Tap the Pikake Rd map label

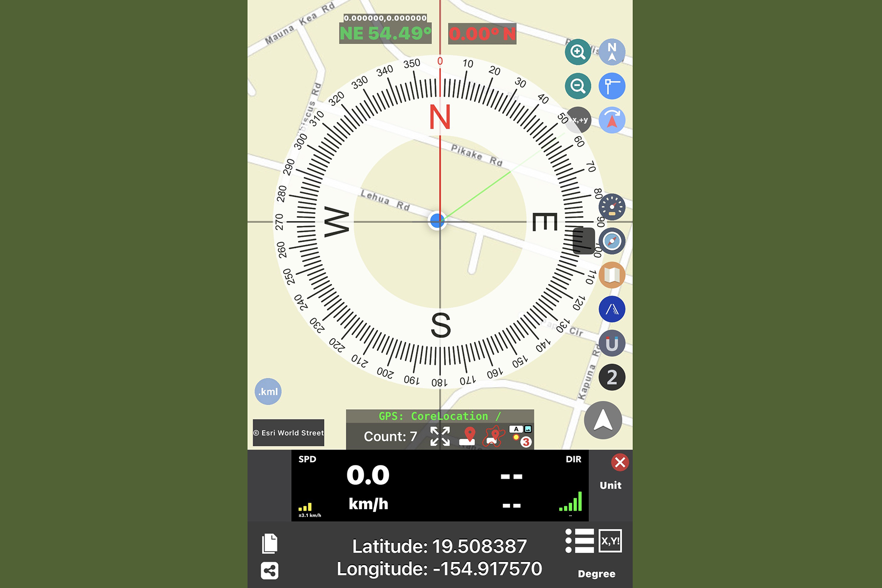coord(476,155)
